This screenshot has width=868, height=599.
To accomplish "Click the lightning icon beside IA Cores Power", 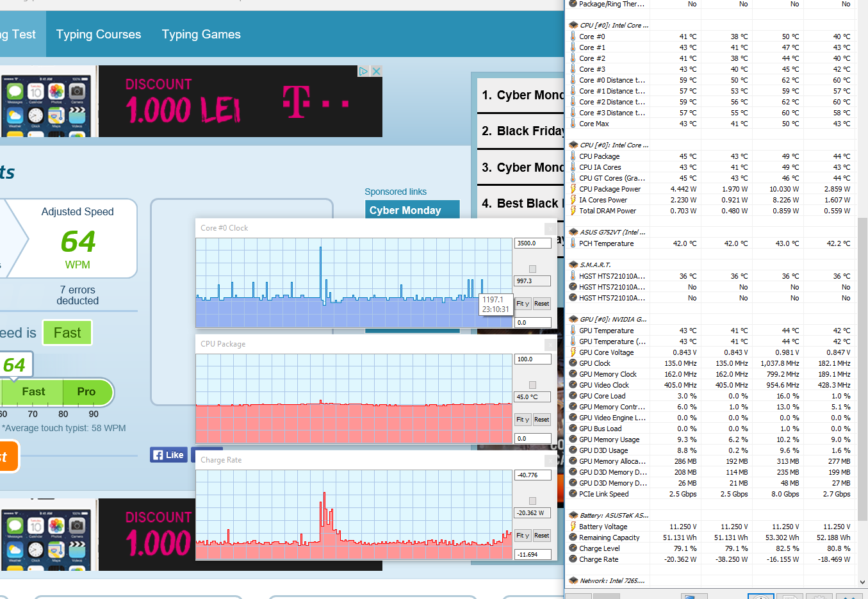I will tap(573, 200).
